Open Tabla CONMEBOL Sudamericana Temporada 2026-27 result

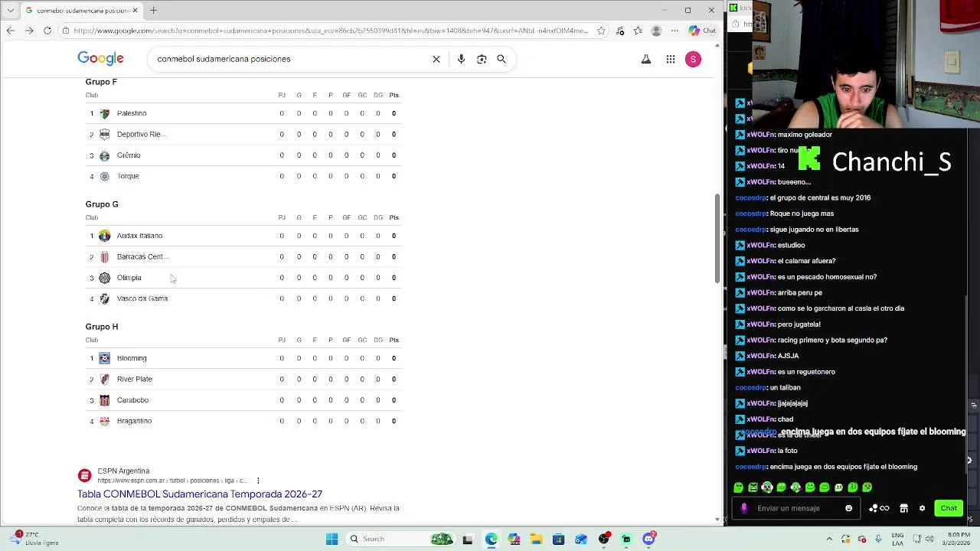click(200, 494)
